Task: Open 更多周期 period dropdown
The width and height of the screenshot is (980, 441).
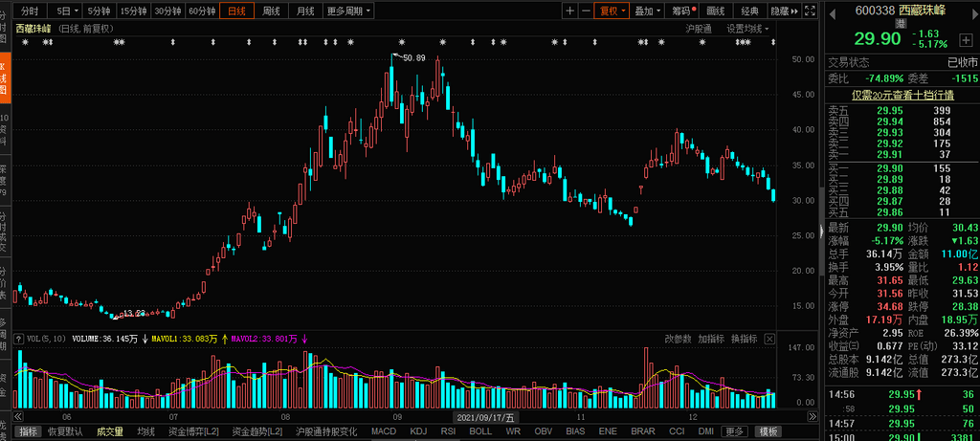Action: pos(348,11)
